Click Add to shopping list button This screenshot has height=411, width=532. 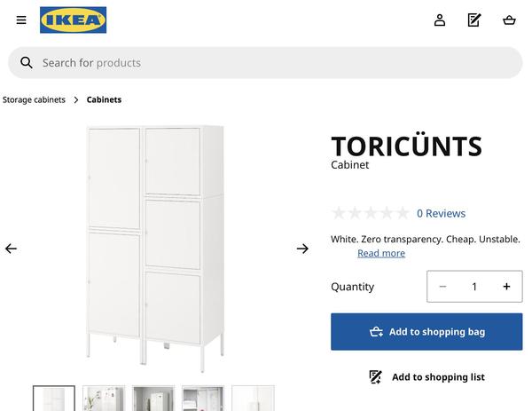pyautogui.click(x=426, y=377)
